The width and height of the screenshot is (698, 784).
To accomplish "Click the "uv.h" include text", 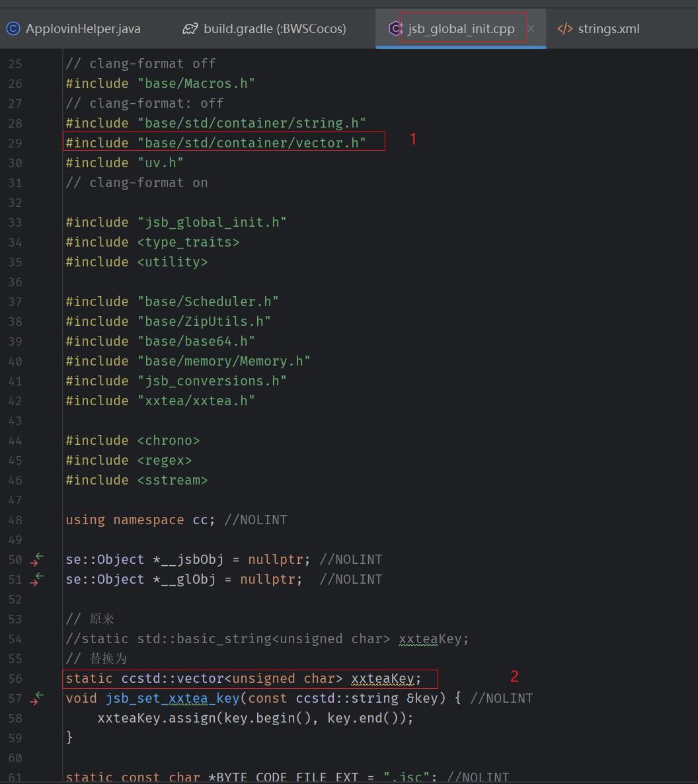I will [x=161, y=163].
